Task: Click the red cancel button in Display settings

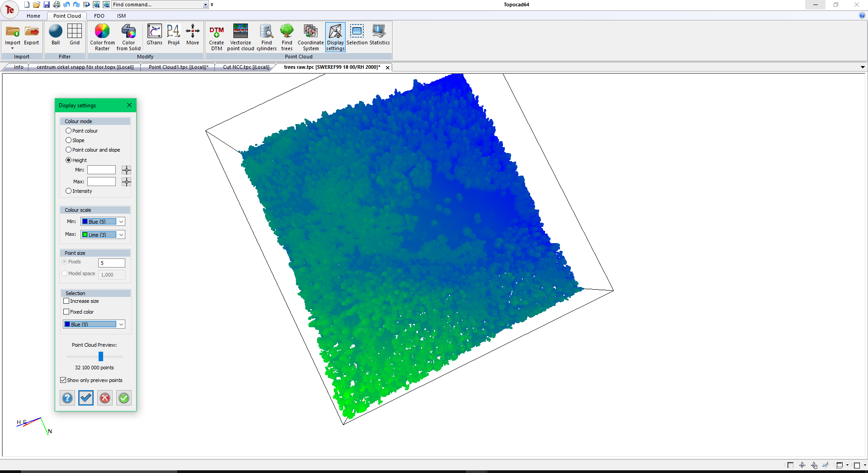Action: (105, 398)
